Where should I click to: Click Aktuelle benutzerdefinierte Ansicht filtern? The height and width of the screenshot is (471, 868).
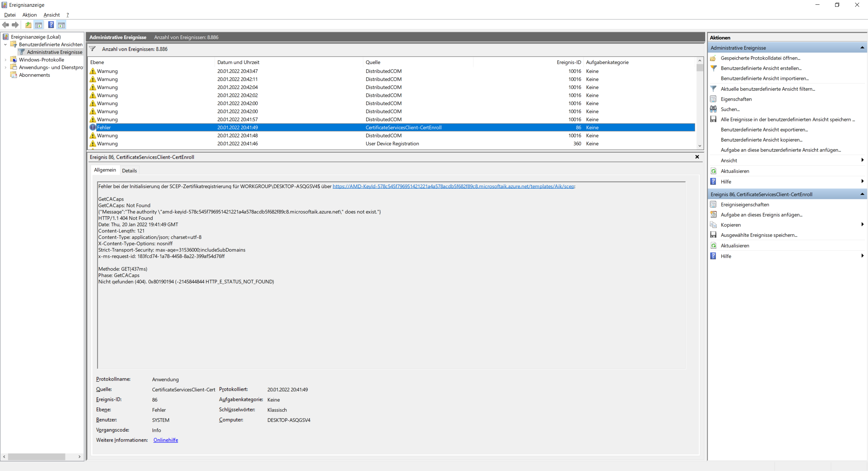tap(768, 89)
